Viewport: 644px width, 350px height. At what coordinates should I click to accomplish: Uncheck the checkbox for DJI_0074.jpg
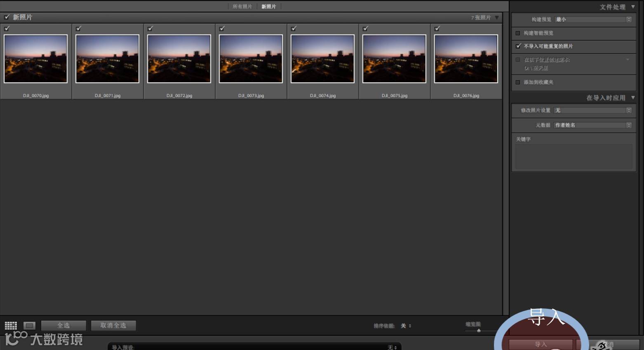[294, 28]
